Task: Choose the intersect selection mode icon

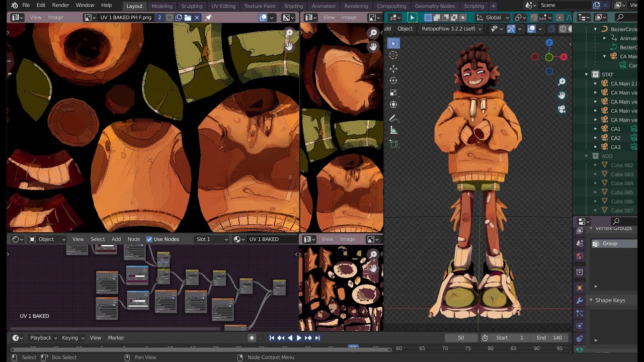Action: 463,17
